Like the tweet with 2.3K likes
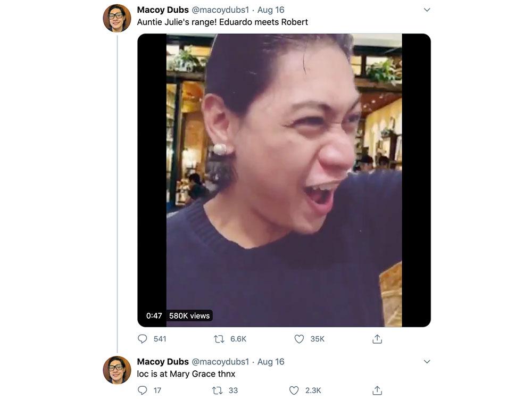 (294, 390)
